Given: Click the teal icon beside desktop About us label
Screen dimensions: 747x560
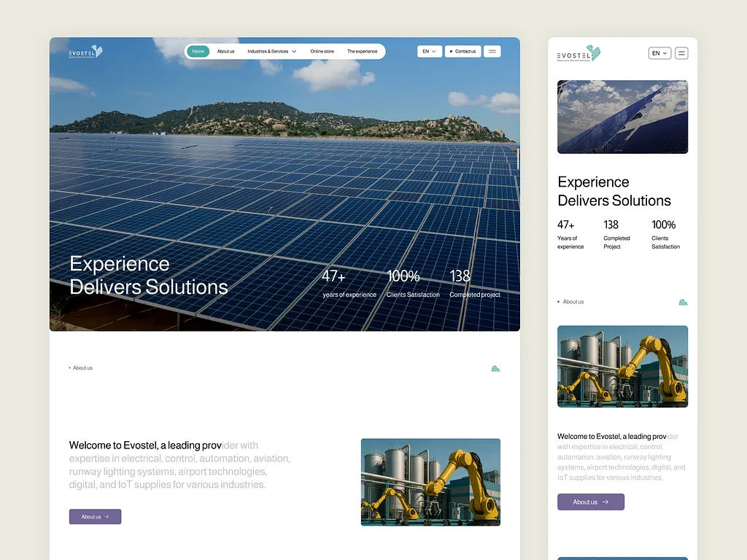Looking at the screenshot, I should point(495,368).
